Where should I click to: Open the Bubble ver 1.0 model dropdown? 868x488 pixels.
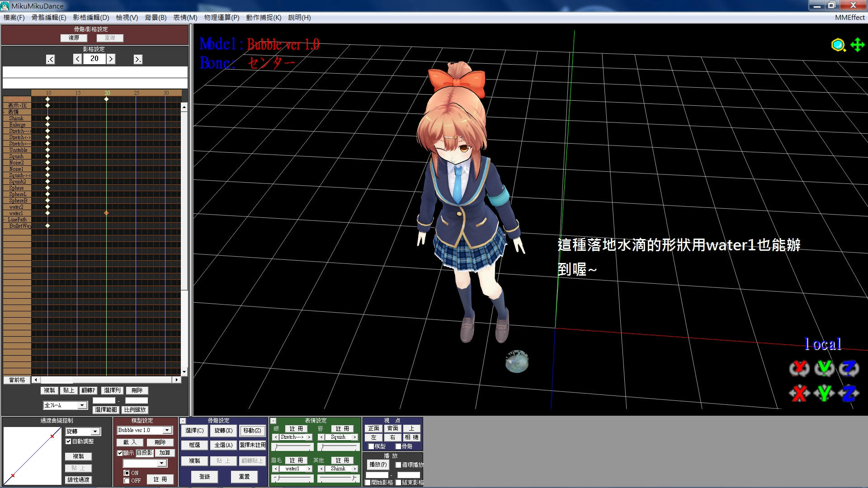coord(145,430)
